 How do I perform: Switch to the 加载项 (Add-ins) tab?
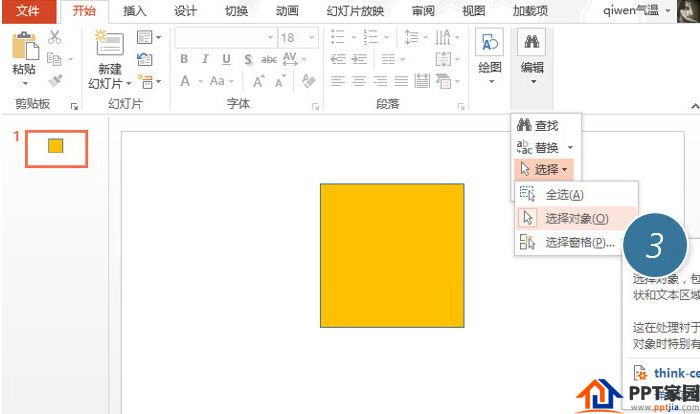(530, 11)
